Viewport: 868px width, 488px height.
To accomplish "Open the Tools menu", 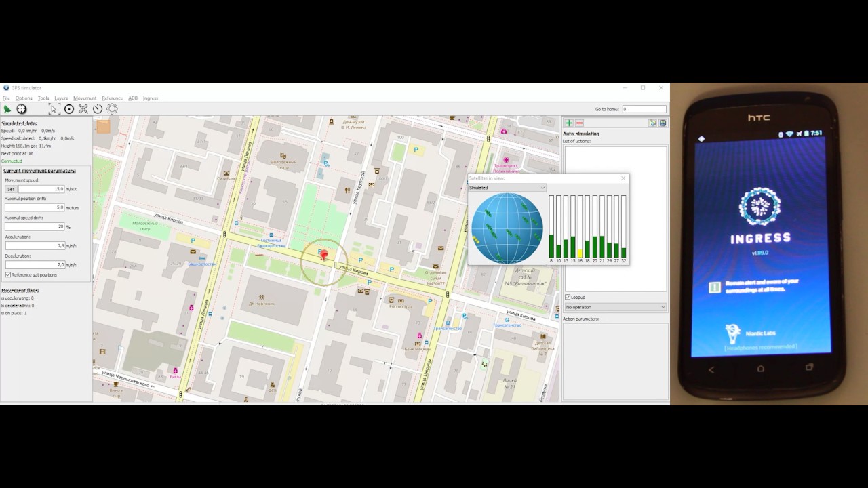I will [x=43, y=98].
